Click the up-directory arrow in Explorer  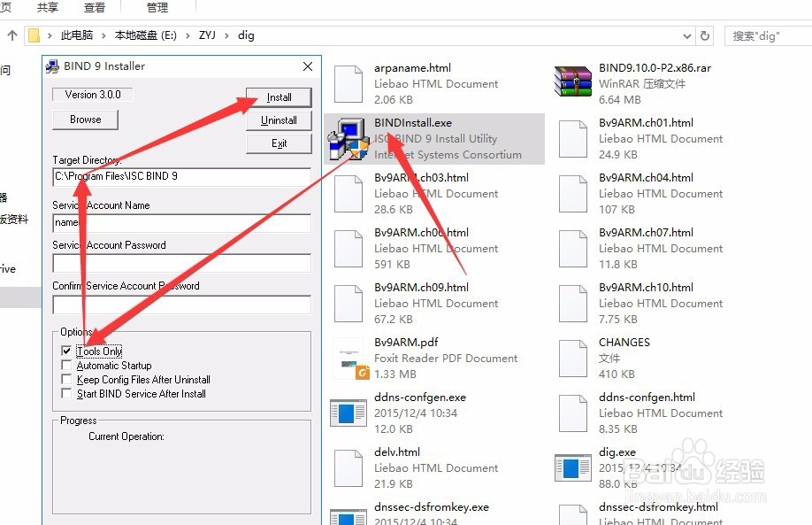tap(11, 35)
